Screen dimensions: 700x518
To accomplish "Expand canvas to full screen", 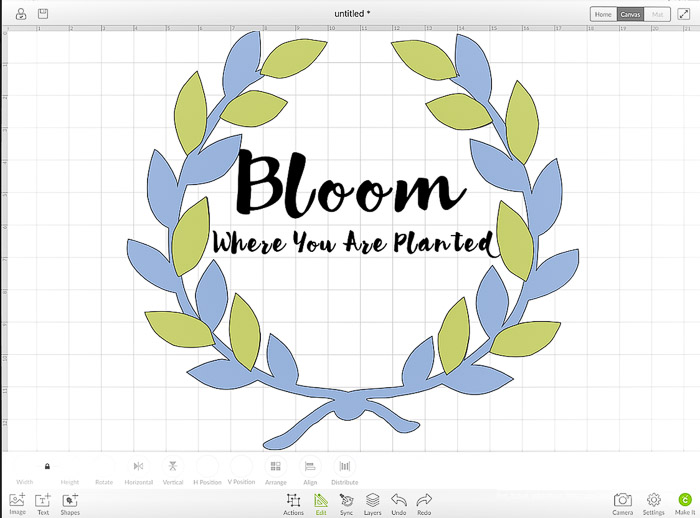I will [x=684, y=14].
